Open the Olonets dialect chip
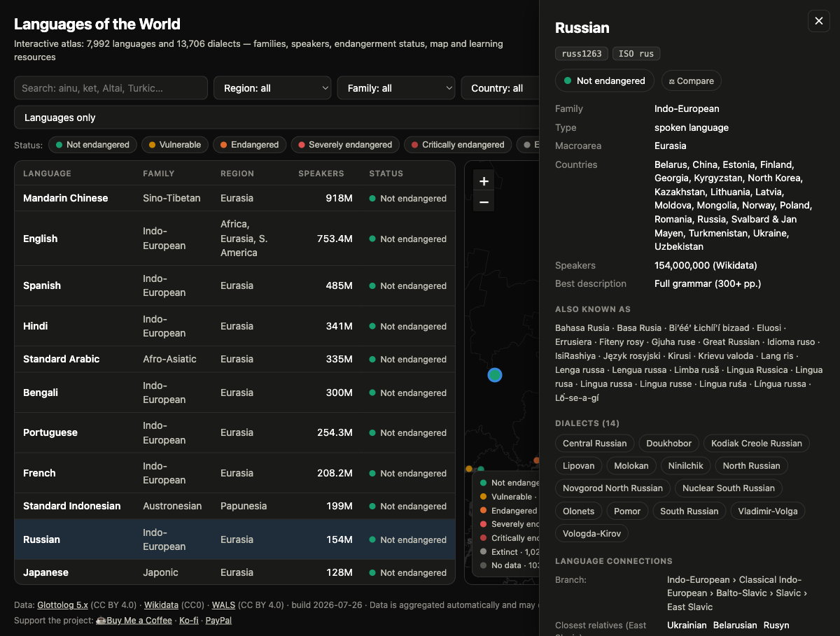Screen dimensions: 840x636 [579, 511]
